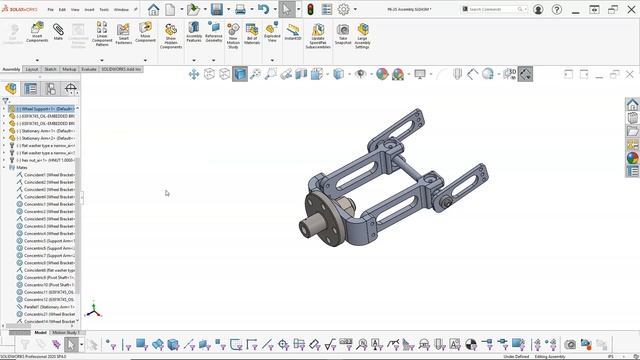The height and width of the screenshot is (360, 640).
Task: Click Take Snapshot camera tool
Action: (343, 34)
